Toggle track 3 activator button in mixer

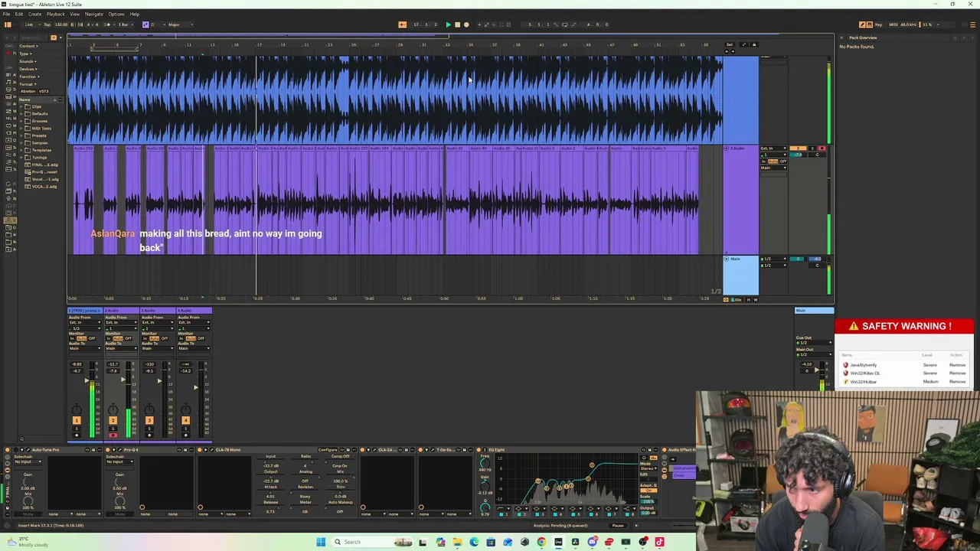point(149,420)
